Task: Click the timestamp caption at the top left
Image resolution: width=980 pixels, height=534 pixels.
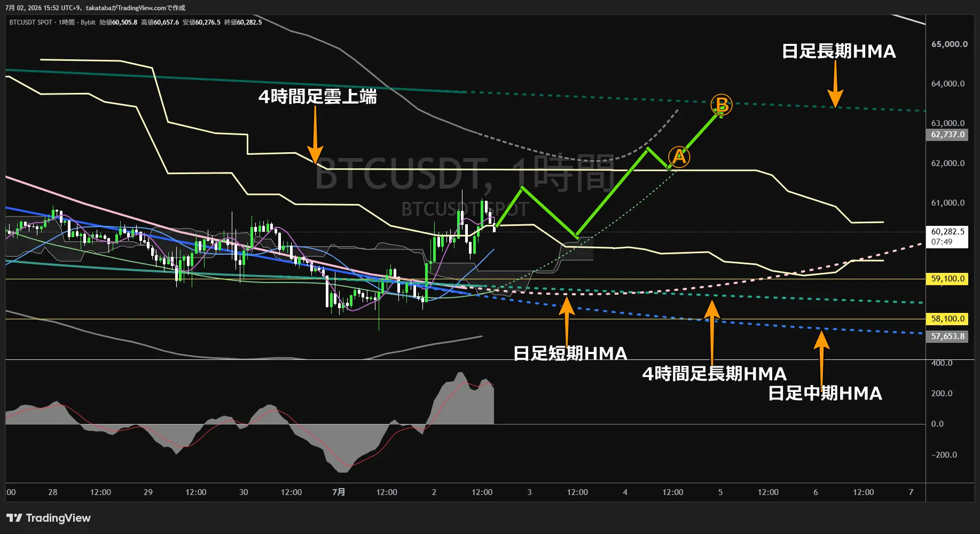Action: 96,8
